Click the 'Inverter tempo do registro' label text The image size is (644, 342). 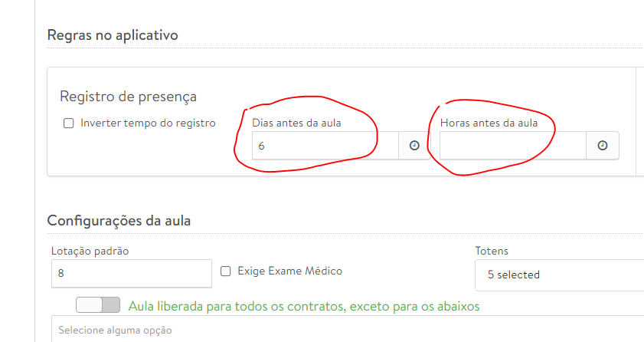coord(148,123)
